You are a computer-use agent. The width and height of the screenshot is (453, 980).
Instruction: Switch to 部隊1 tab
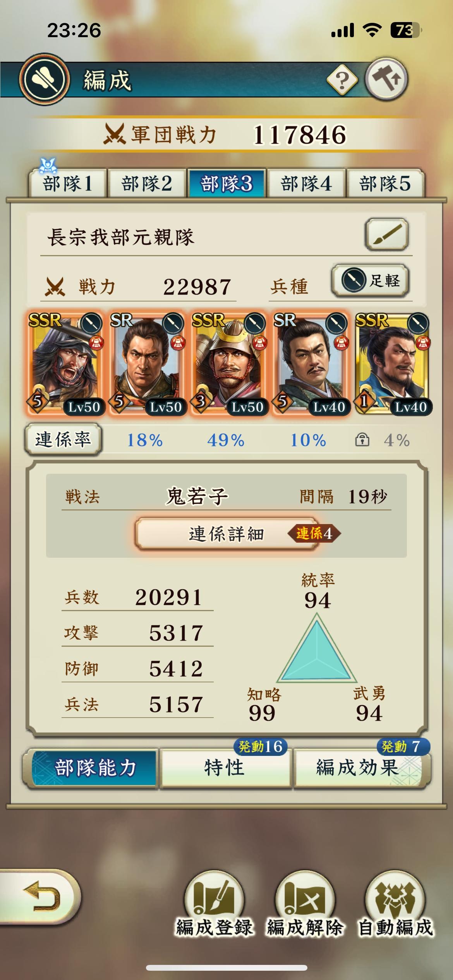(x=67, y=183)
